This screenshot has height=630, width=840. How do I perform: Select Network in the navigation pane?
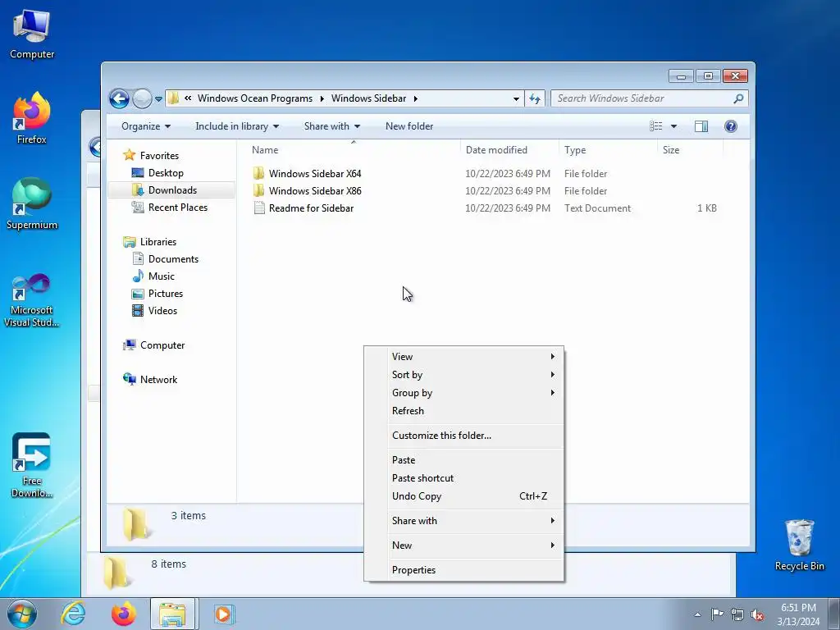click(x=158, y=379)
